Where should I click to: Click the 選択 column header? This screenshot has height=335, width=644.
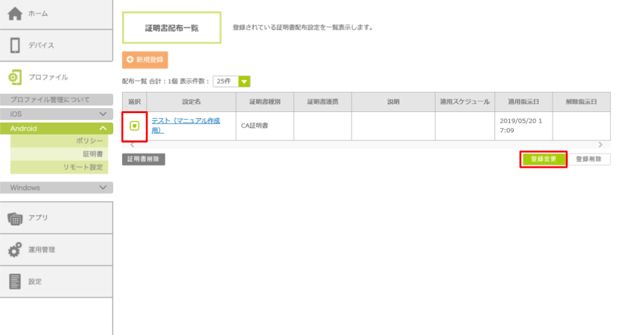(x=135, y=102)
